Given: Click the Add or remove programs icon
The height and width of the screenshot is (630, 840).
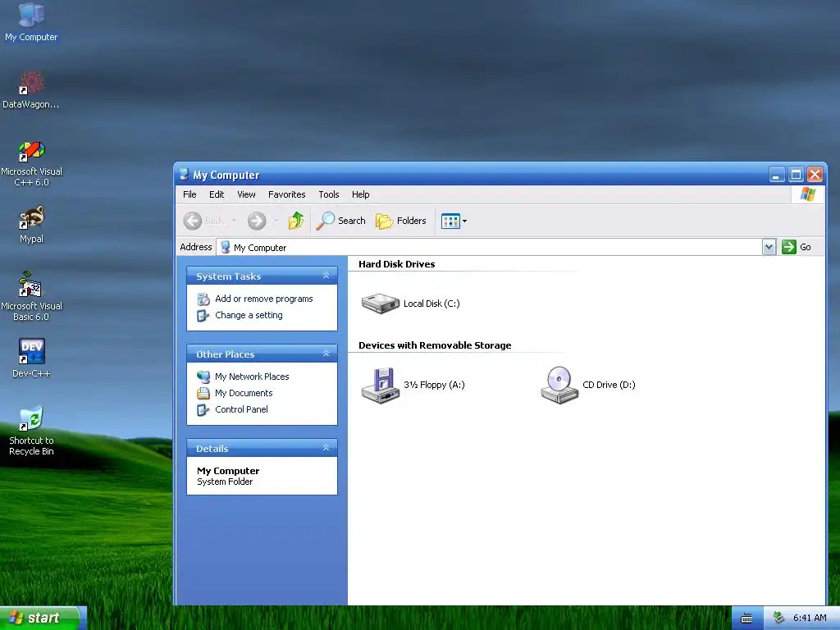Looking at the screenshot, I should 203,299.
